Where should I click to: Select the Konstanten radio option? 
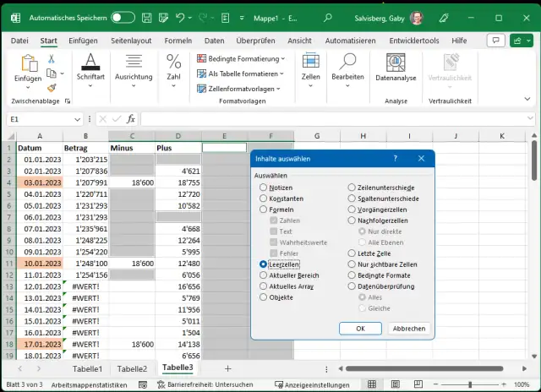point(264,199)
